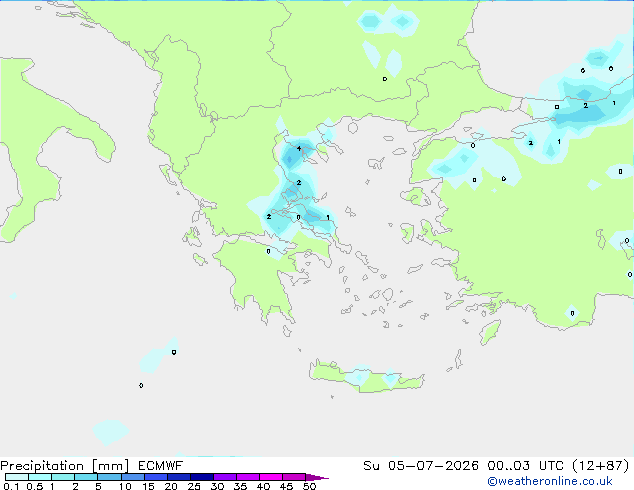Select legend swatch between 5 and 10

click(x=109, y=477)
